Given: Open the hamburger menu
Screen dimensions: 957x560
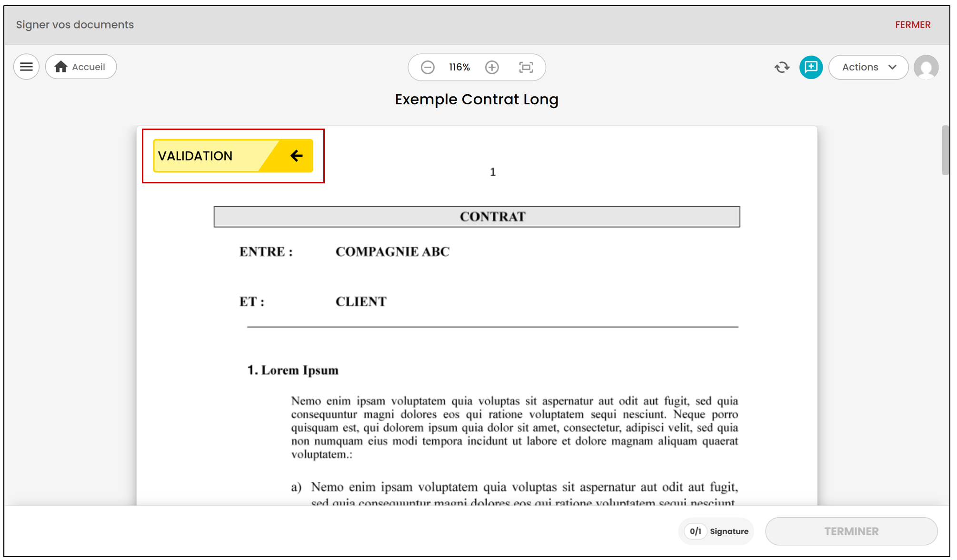Looking at the screenshot, I should click(26, 67).
